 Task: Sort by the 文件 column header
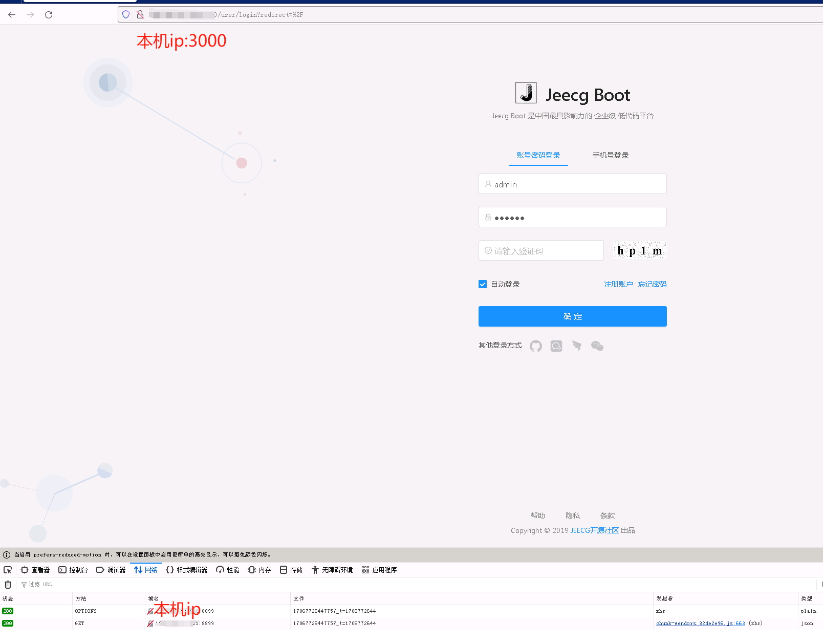click(x=471, y=598)
